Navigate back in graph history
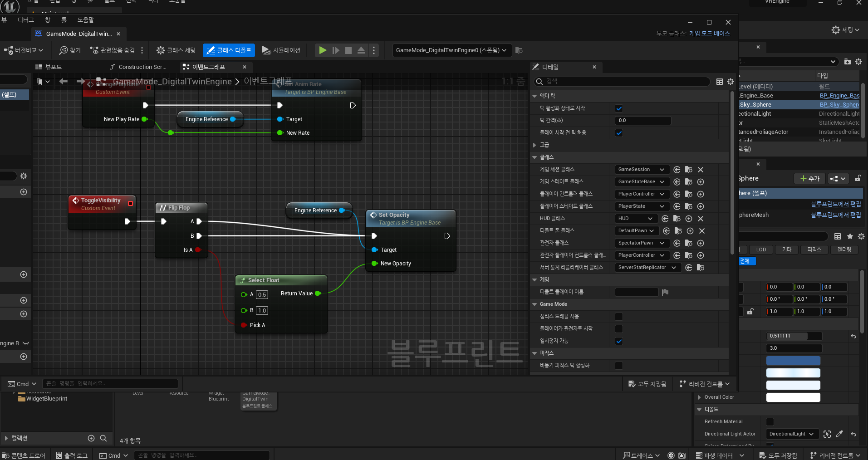Screen dimensions: 868x460 coord(64,81)
